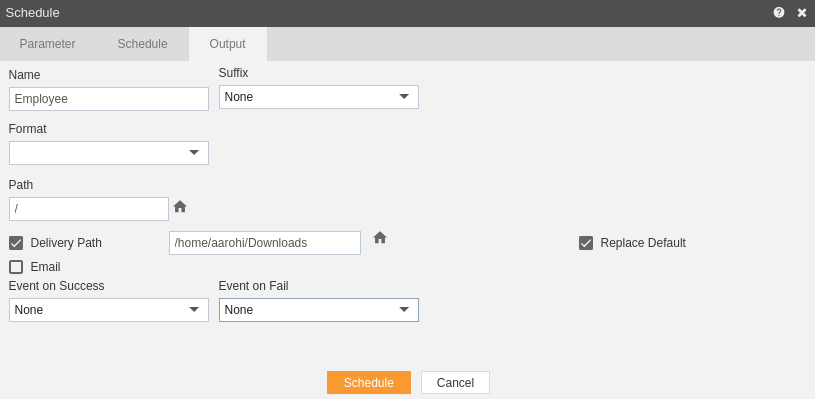Open the help question mark icon
Viewport: 815px width, 399px height.
pyautogui.click(x=779, y=12)
